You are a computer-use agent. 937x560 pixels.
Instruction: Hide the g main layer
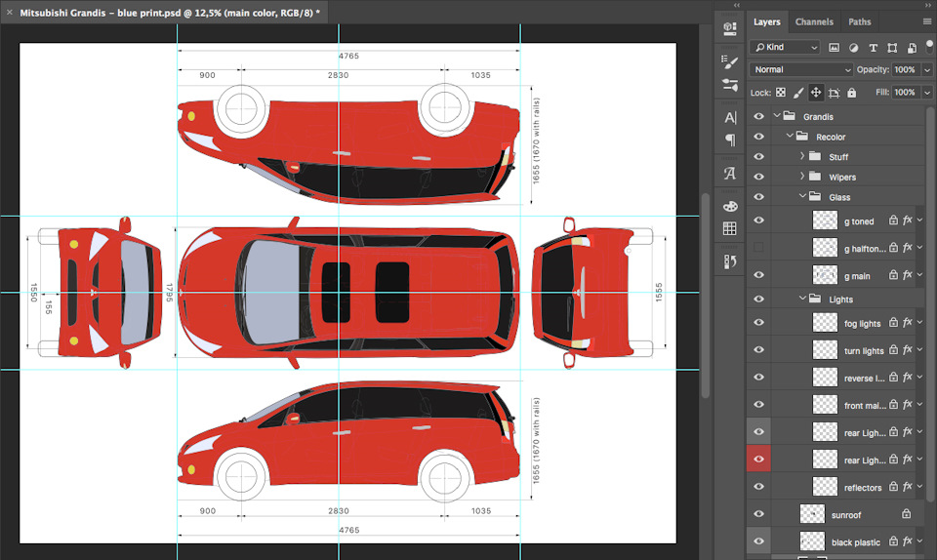(x=759, y=274)
